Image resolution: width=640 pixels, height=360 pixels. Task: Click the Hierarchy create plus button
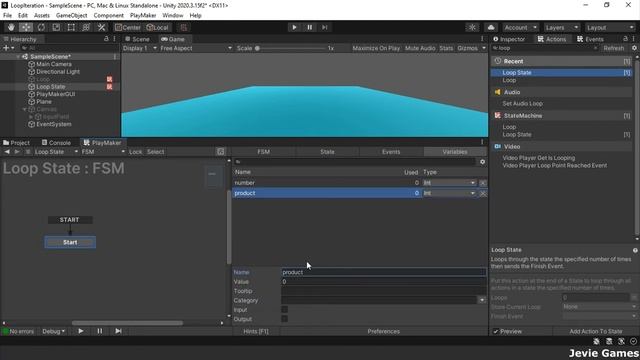[8, 48]
